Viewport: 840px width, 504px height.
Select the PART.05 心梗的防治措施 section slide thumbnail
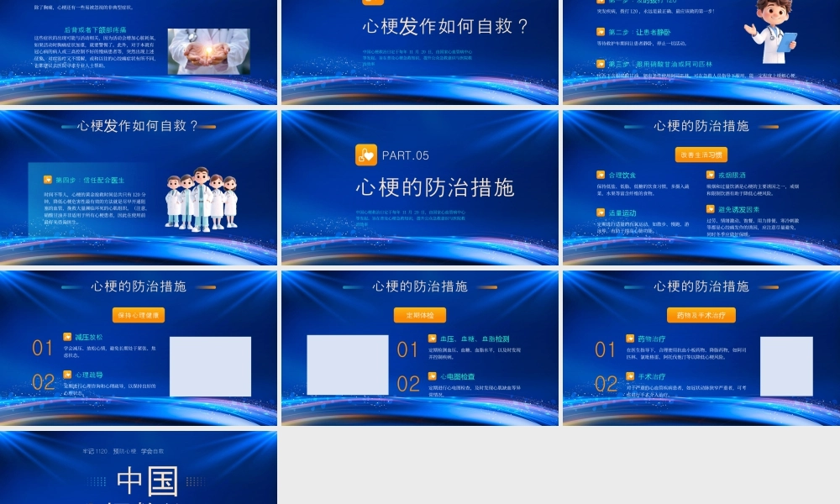(x=420, y=187)
